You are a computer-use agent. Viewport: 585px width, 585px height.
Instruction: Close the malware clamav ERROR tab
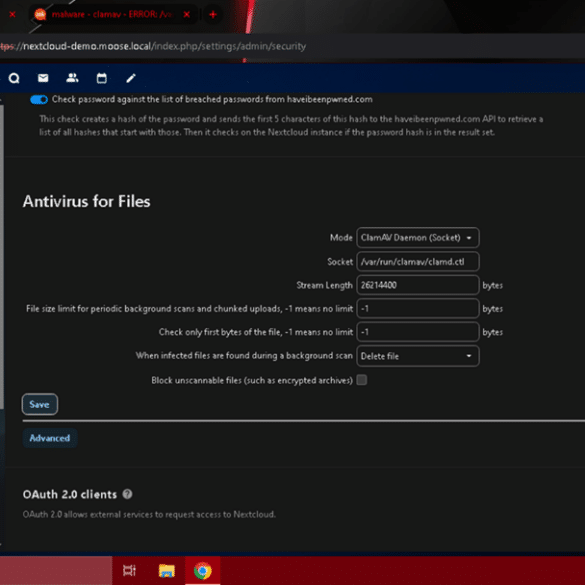(187, 15)
